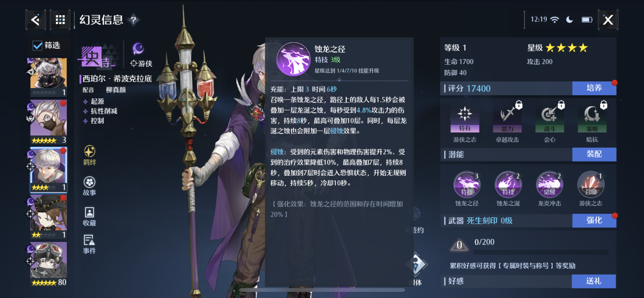Open the grid menu icon
The height and width of the screenshot is (298, 644).
click(x=60, y=20)
